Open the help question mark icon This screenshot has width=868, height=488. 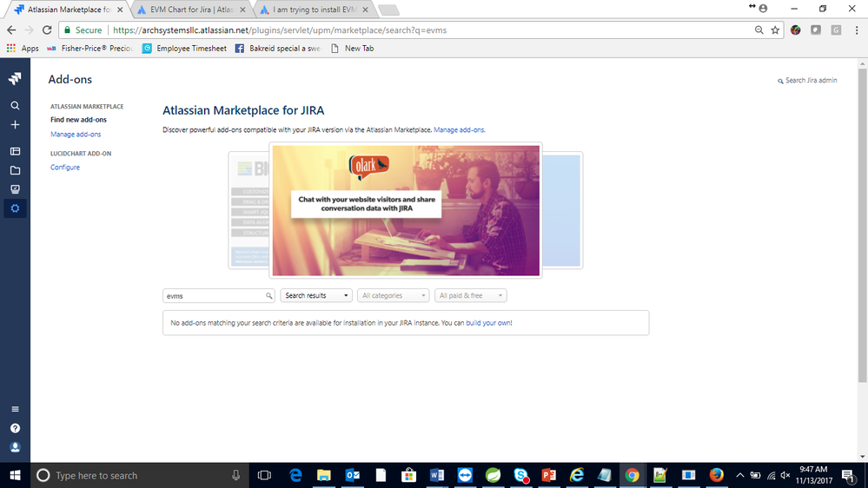tap(15, 428)
